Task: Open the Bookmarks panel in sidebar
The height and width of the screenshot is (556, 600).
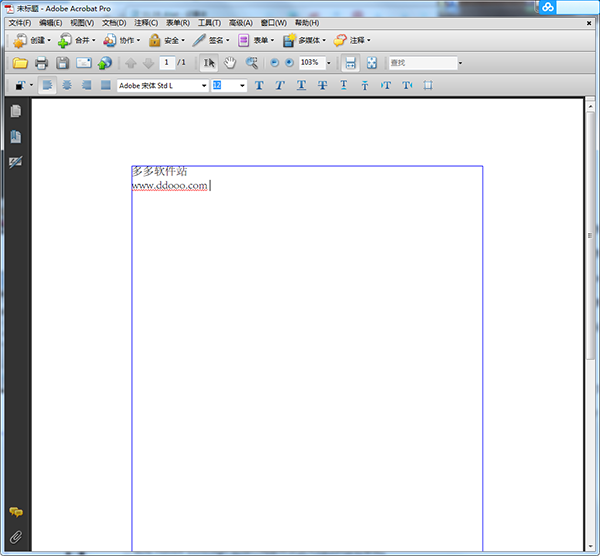Action: 15,137
